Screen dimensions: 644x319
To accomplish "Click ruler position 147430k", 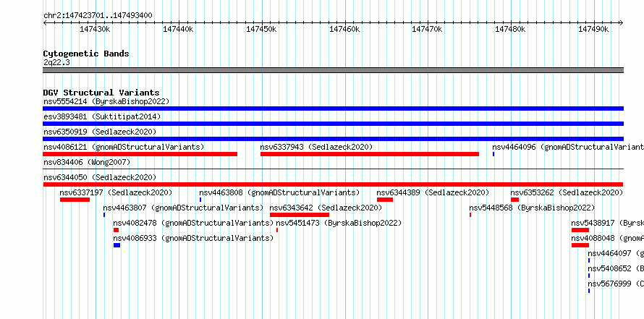I will coord(95,29).
